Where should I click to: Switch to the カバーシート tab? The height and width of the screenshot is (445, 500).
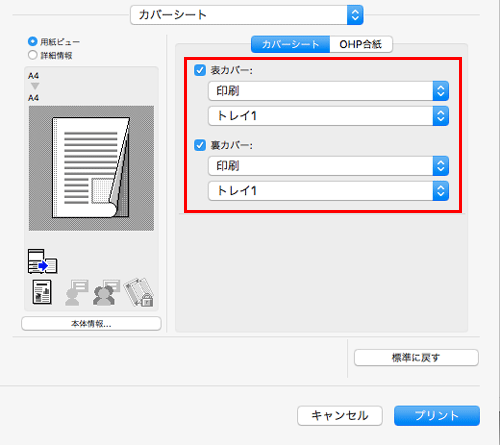pyautogui.click(x=290, y=44)
